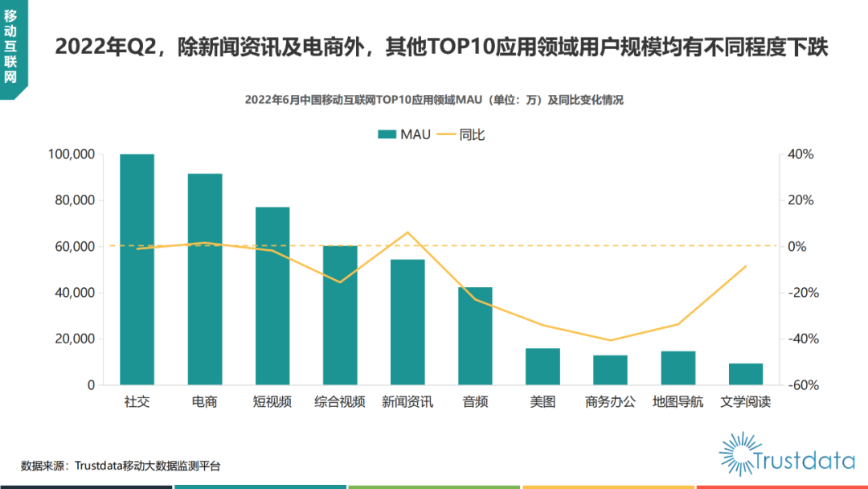Click the 音频 MAU bar
Screen dimensions: 868x489
[475, 335]
